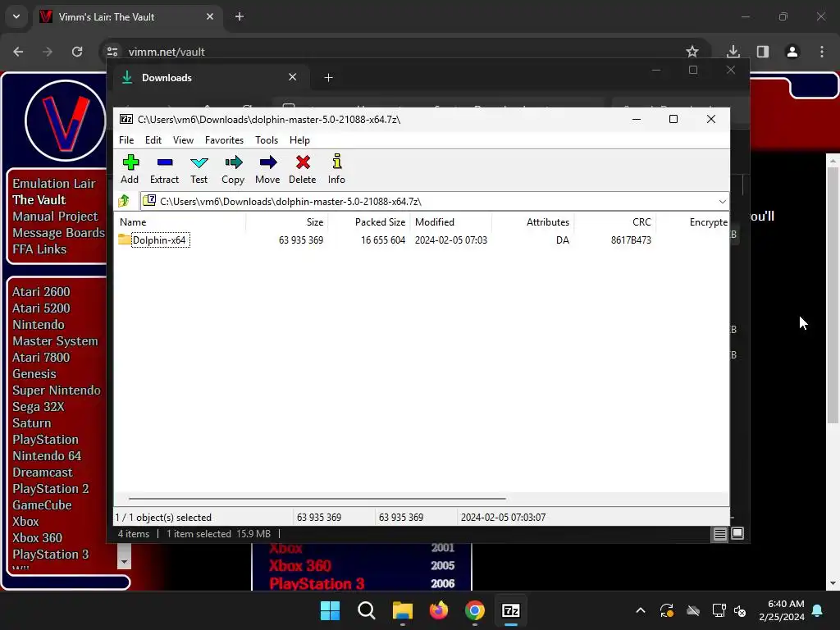Open new tab in Downloads Explorer window
Viewport: 840px width, 630px height.
(x=328, y=78)
